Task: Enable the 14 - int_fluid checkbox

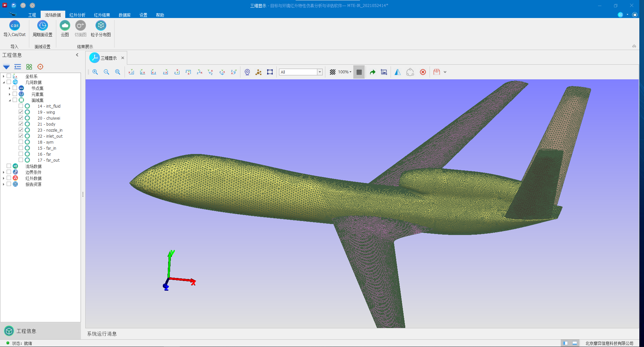Action: pyautogui.click(x=21, y=106)
